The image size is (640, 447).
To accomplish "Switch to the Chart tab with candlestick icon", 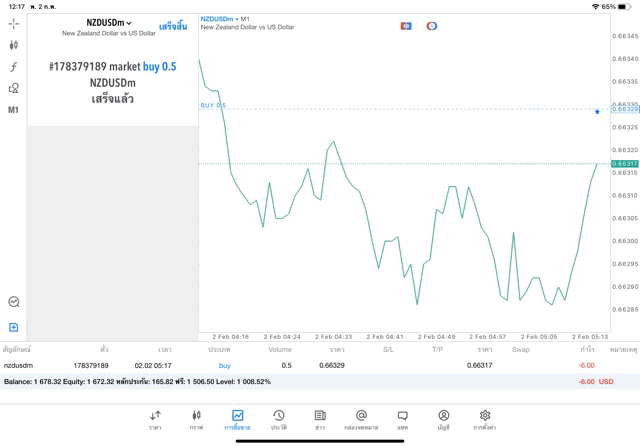I will coord(196,419).
